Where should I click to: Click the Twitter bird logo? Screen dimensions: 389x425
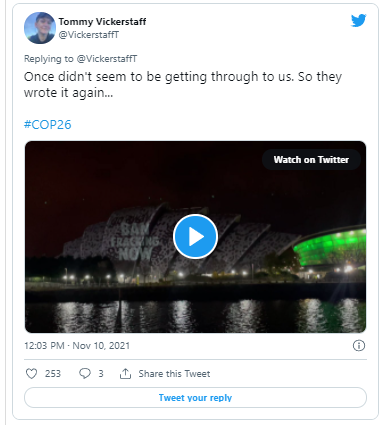[358, 21]
